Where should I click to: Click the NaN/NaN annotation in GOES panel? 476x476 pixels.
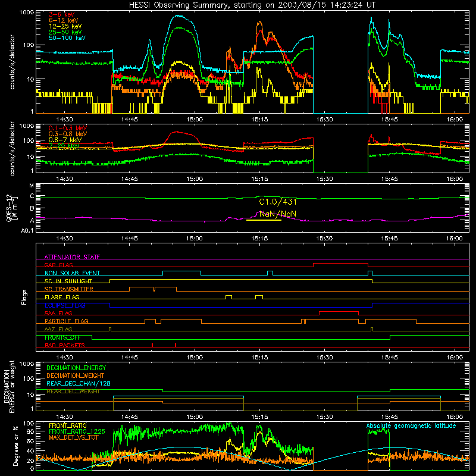[278, 214]
